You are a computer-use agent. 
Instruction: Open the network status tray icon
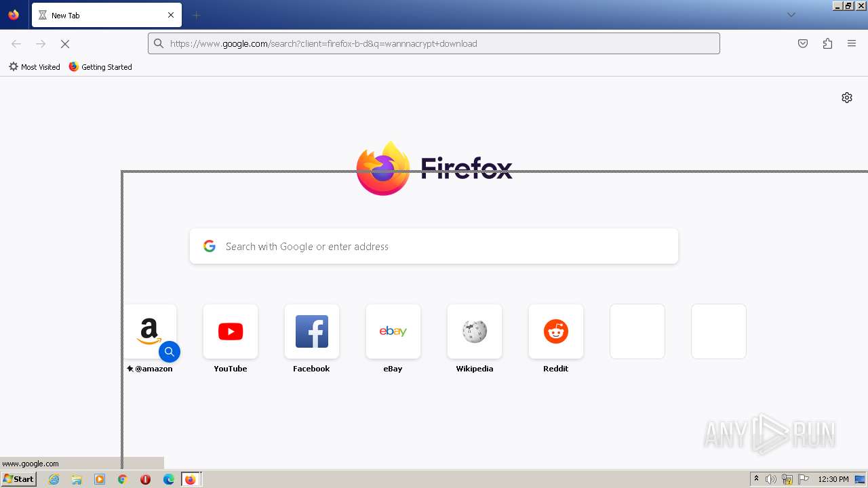(x=787, y=479)
